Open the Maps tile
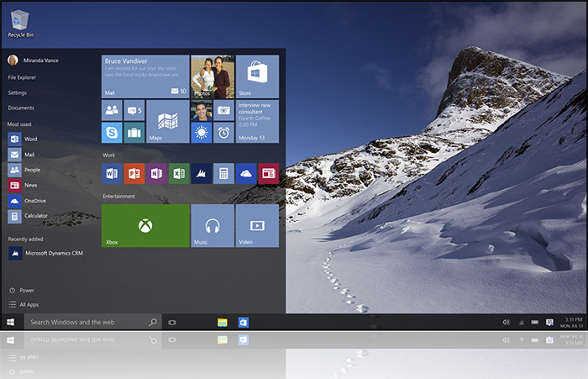Viewport: 588px width, 379px height. point(168,121)
